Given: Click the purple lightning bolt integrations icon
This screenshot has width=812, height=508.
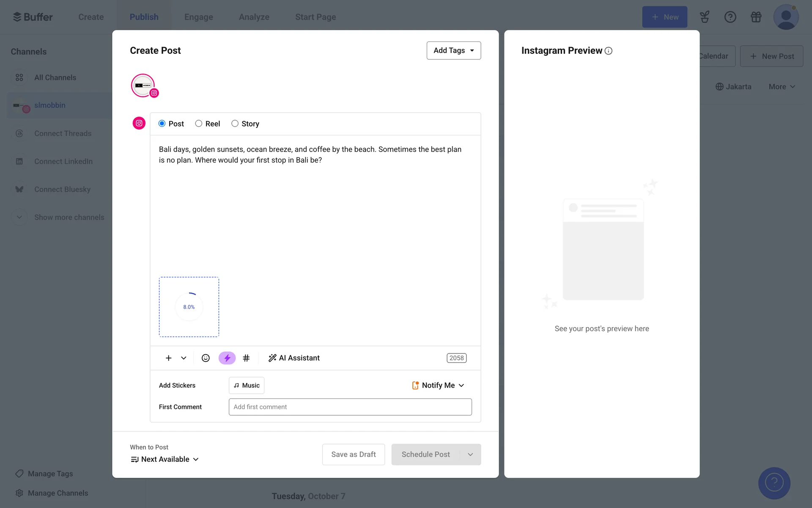Looking at the screenshot, I should (227, 358).
